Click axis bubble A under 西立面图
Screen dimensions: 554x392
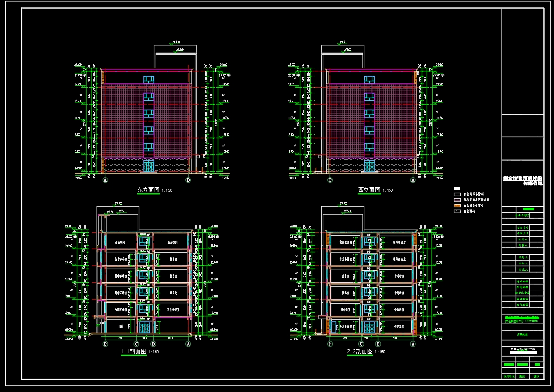(x=413, y=180)
